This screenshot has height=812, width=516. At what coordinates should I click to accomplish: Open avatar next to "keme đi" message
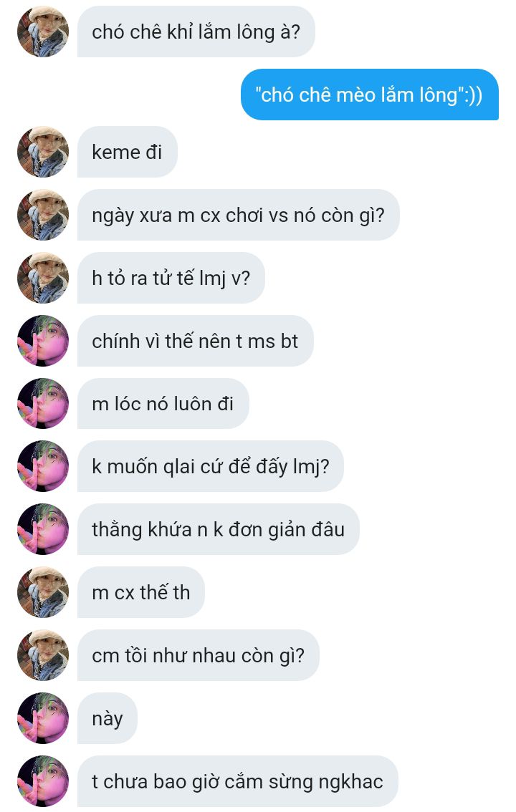pyautogui.click(x=43, y=152)
